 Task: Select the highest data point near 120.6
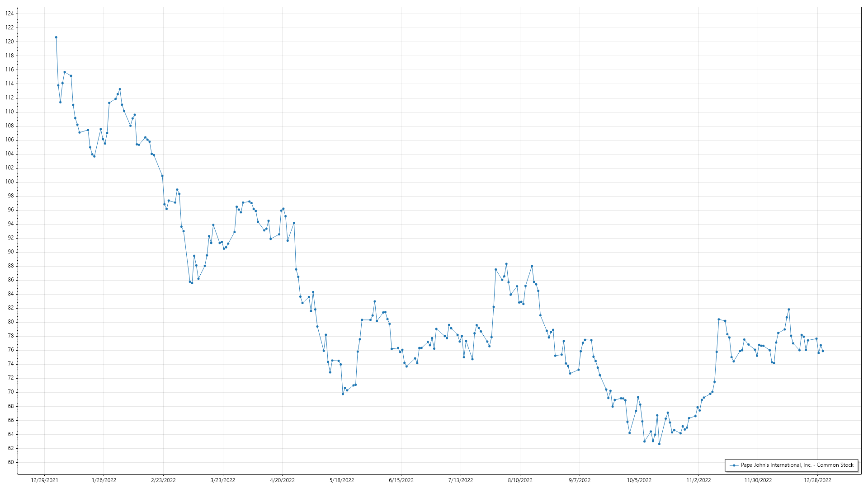point(56,38)
